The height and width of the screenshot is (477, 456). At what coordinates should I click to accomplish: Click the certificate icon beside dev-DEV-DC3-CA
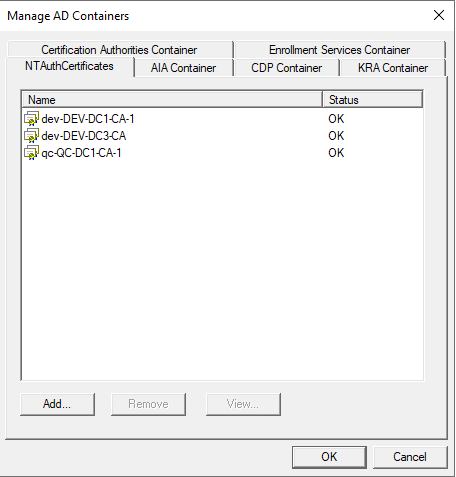coord(32,136)
